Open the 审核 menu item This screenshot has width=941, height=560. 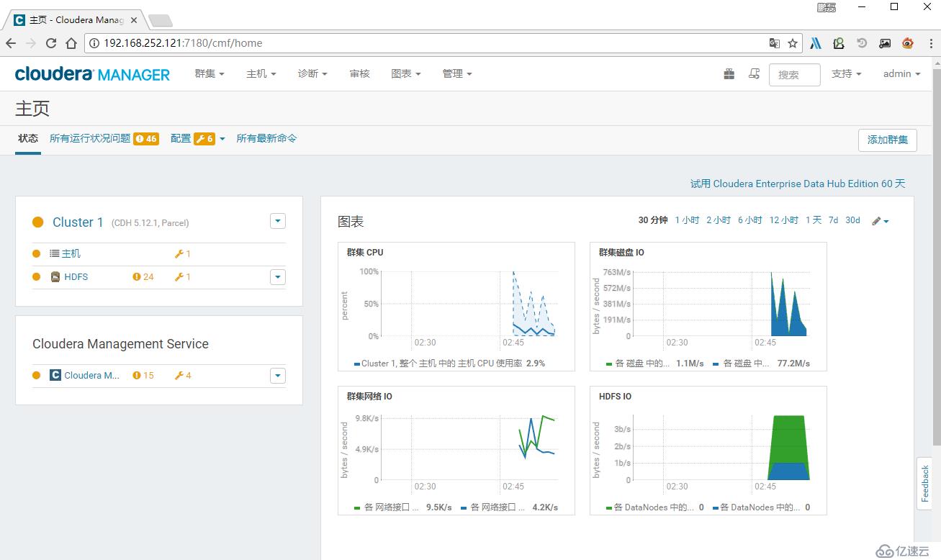point(359,73)
